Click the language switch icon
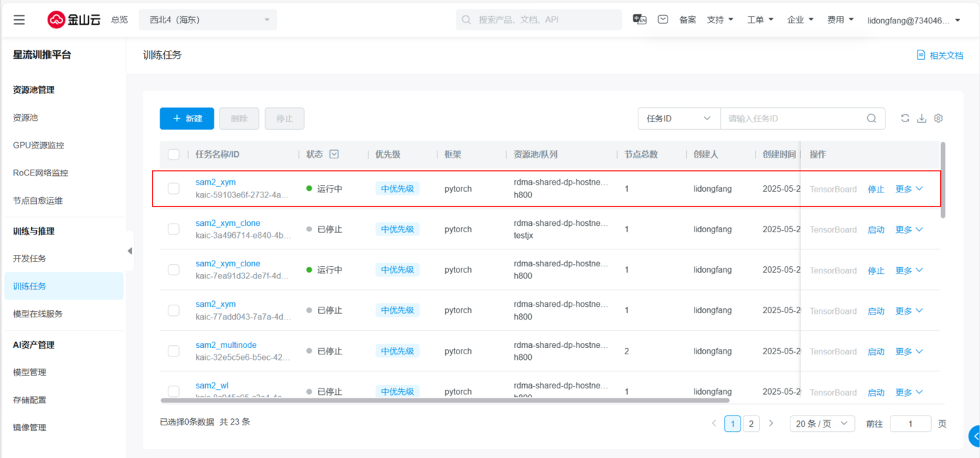The width and height of the screenshot is (980, 458). click(x=640, y=20)
